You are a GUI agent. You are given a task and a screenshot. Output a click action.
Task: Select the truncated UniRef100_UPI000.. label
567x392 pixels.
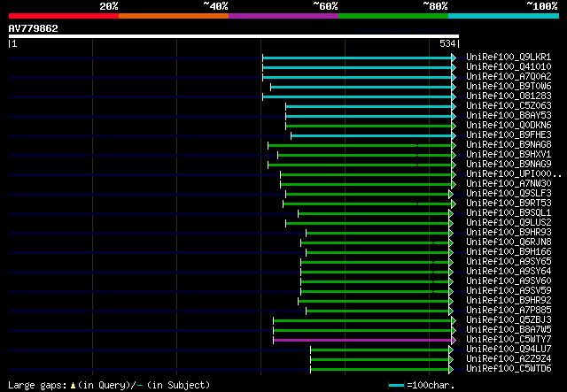tap(514, 174)
